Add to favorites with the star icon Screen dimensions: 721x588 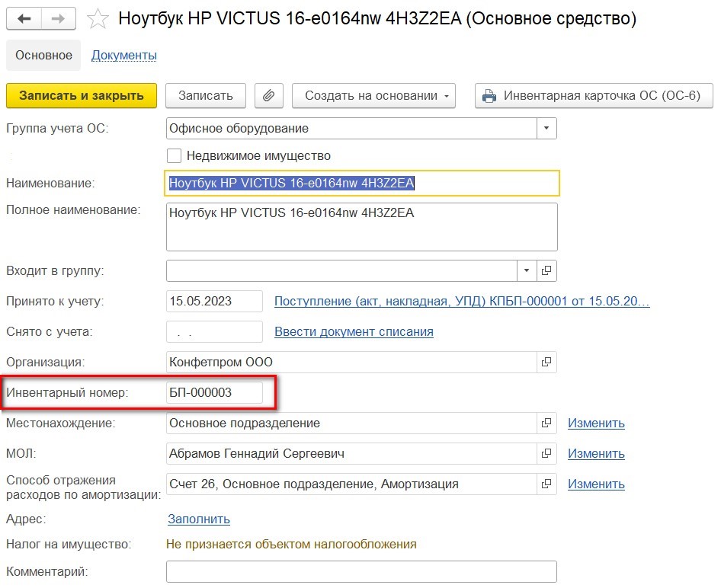click(98, 19)
